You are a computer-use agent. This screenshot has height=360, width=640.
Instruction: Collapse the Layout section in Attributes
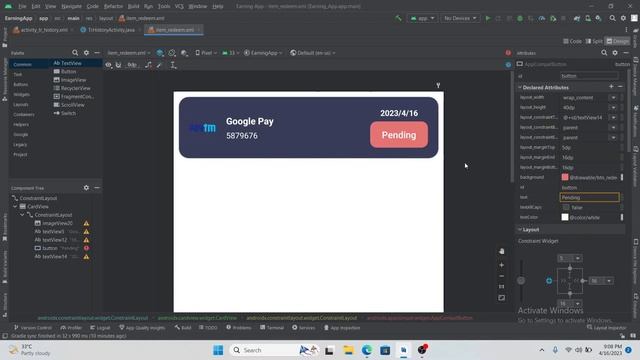520,229
